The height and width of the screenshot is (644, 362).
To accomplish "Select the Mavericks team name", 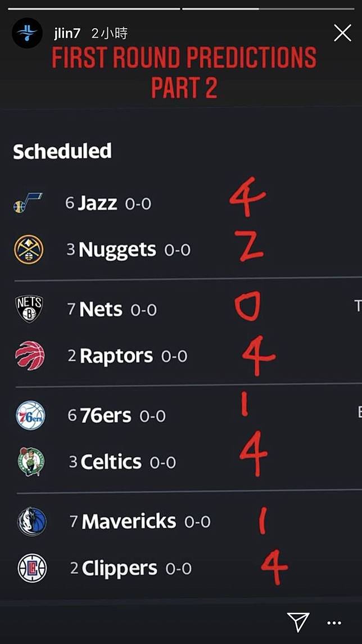I will click(129, 521).
